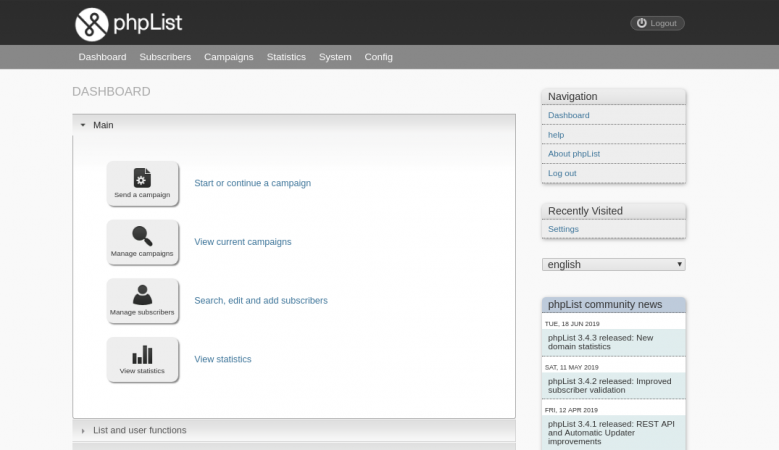
Task: Follow the Start or continue a campaign link
Action: click(252, 183)
